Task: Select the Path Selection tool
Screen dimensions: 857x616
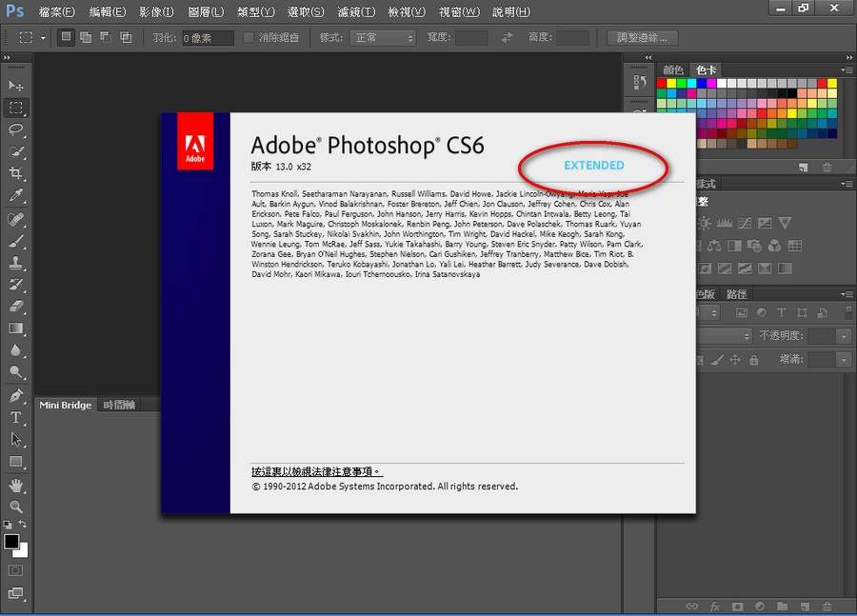Action: (x=16, y=440)
